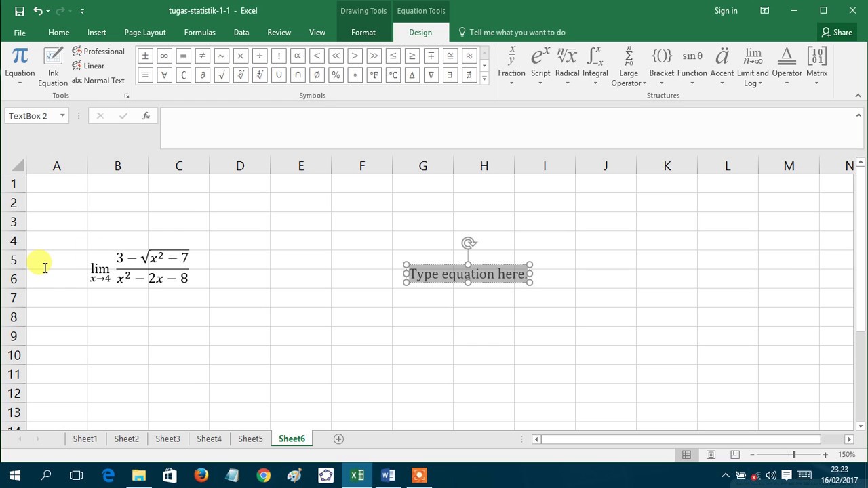Insert the percent symbol
Image resolution: width=868 pixels, height=488 pixels.
pyautogui.click(x=335, y=75)
